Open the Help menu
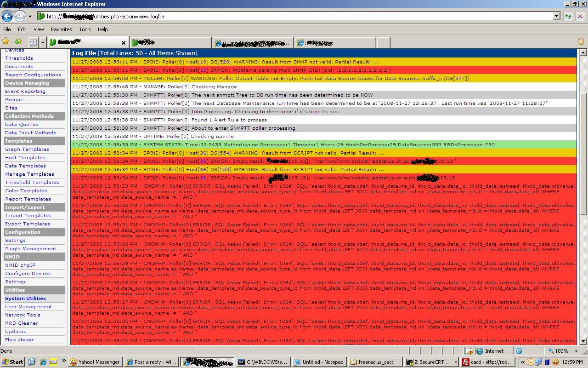 103,29
